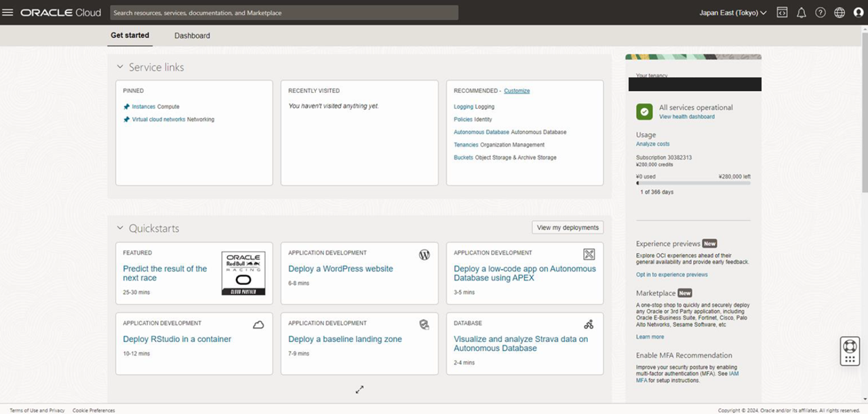Click the Enable MFA Recommendation heading
The image size is (868, 414).
[x=684, y=356]
